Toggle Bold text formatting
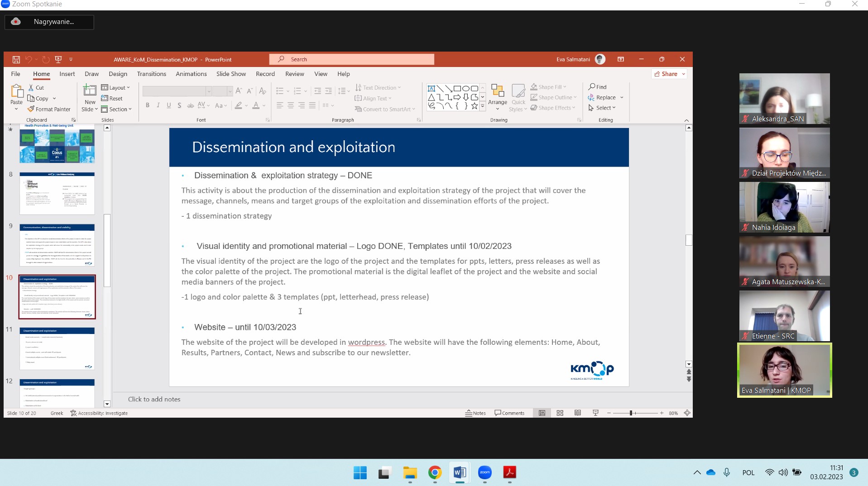Image resolution: width=868 pixels, height=486 pixels. (x=148, y=105)
